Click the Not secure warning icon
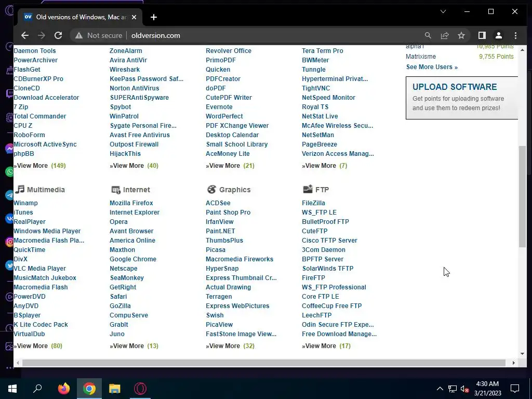Image resolution: width=532 pixels, height=399 pixels. pos(79,36)
